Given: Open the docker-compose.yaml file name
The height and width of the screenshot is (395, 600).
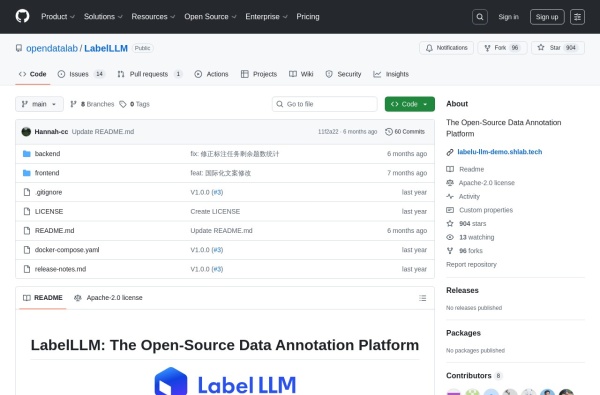Looking at the screenshot, I should pos(67,250).
